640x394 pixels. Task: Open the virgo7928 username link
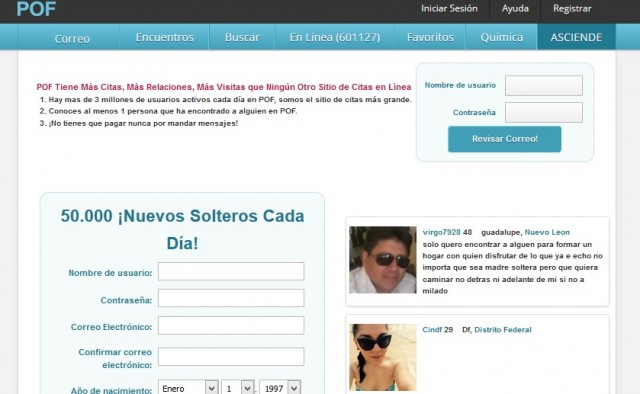441,232
